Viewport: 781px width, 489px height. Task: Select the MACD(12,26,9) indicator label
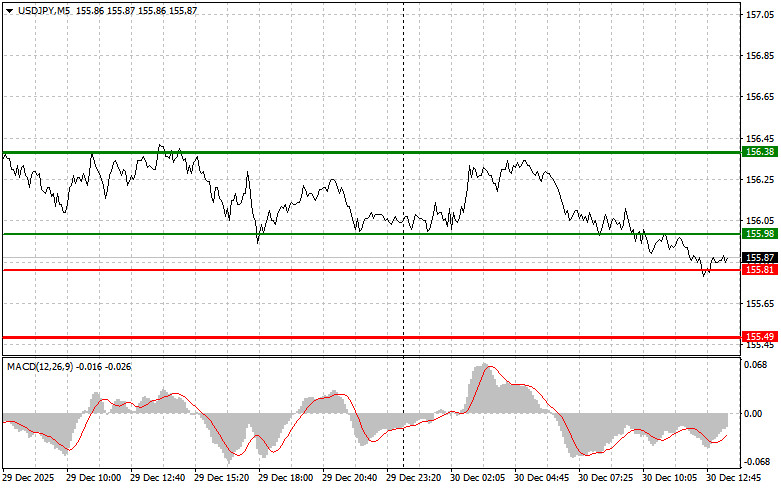(x=40, y=367)
